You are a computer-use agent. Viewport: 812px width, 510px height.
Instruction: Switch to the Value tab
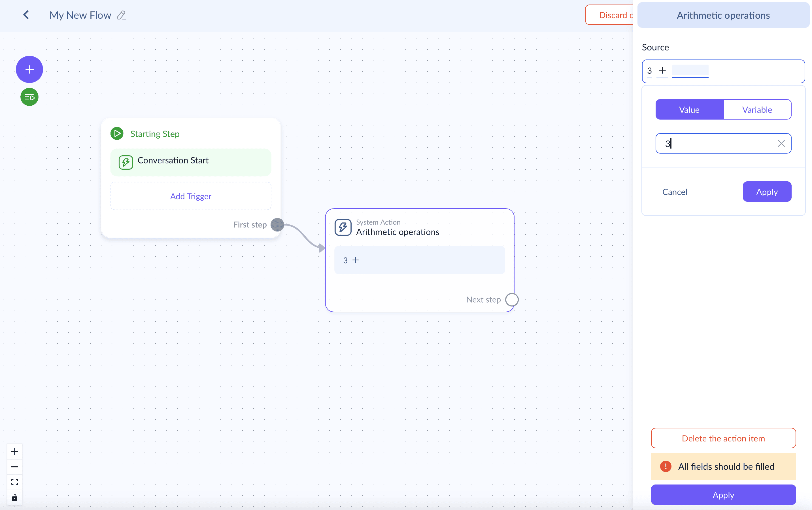[x=689, y=110]
